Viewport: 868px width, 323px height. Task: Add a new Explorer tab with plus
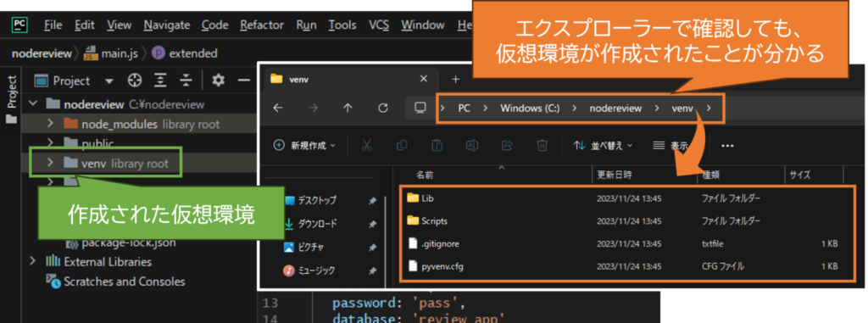click(x=455, y=79)
